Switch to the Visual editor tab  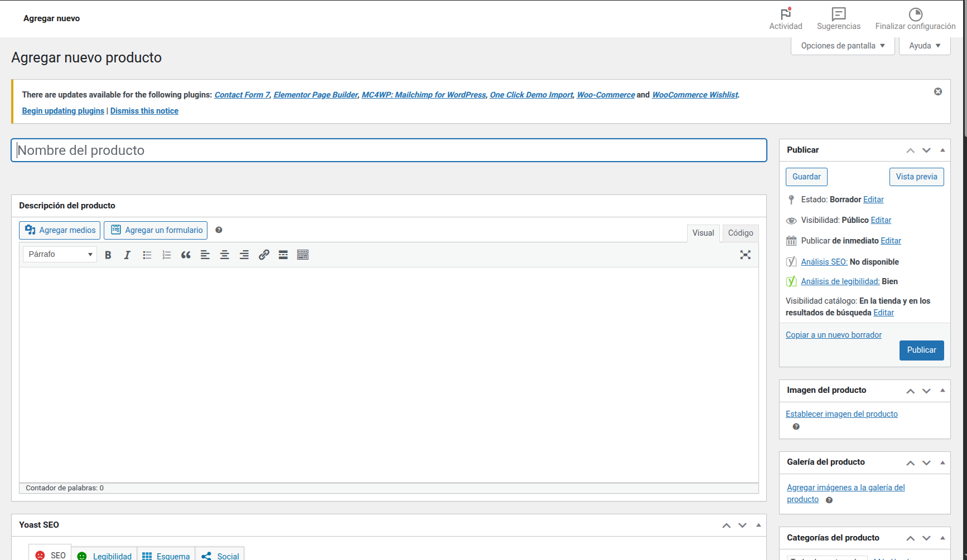tap(703, 233)
